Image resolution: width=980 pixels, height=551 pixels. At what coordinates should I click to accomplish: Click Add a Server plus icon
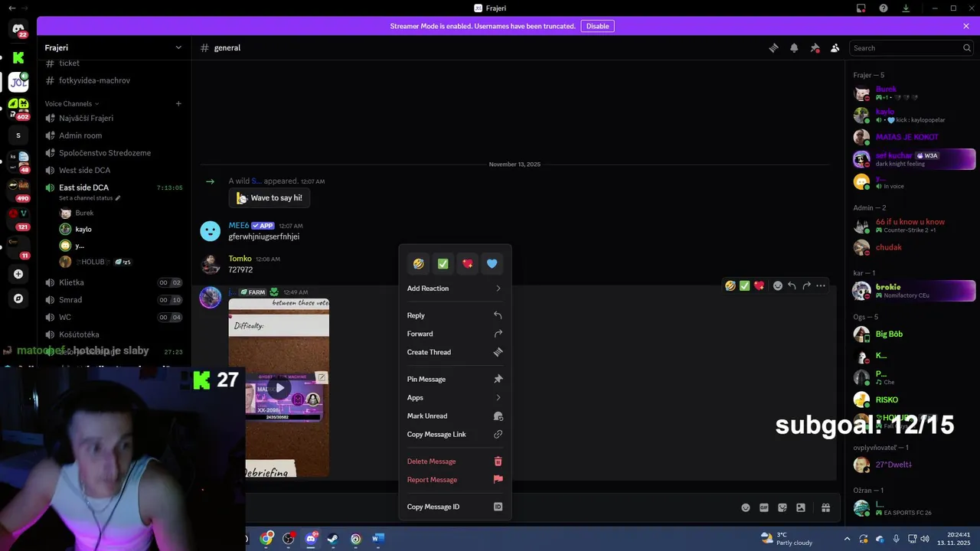(18, 274)
